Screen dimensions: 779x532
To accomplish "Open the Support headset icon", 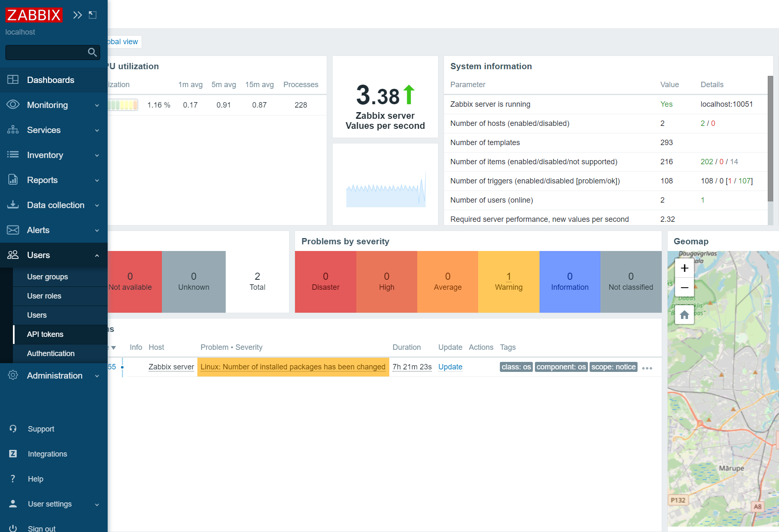I will coord(13,429).
